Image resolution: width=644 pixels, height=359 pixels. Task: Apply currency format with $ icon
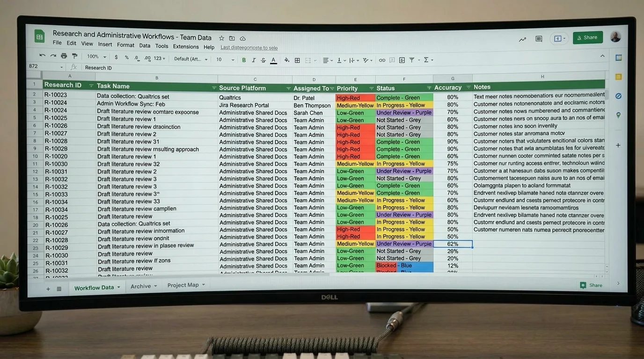coord(116,57)
